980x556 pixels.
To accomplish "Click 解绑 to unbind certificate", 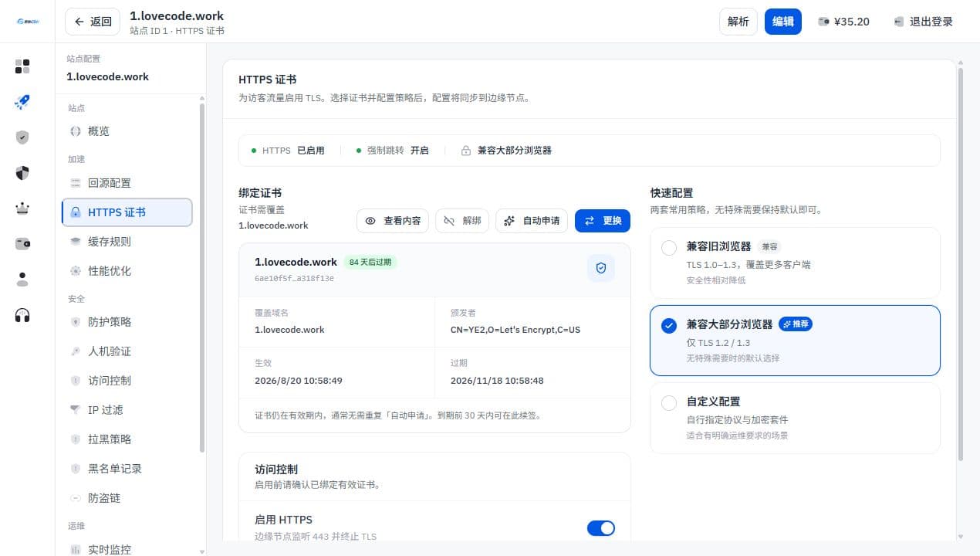I will [x=463, y=221].
